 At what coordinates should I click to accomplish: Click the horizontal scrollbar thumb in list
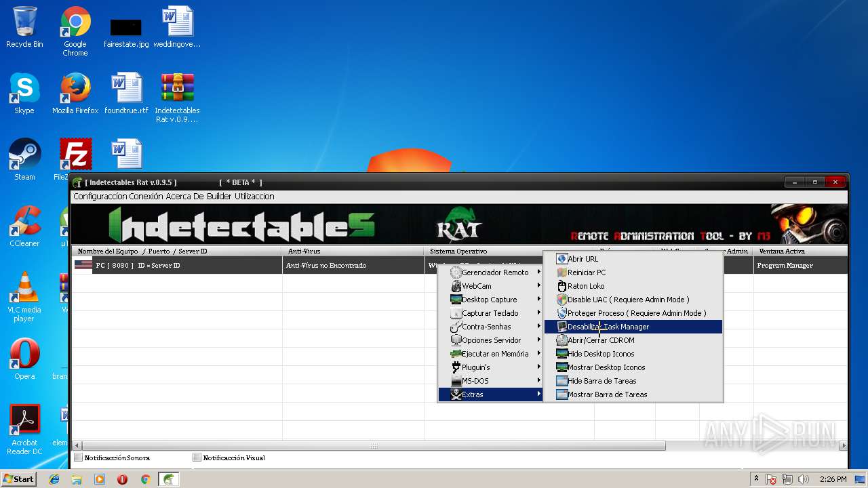pyautogui.click(x=374, y=446)
